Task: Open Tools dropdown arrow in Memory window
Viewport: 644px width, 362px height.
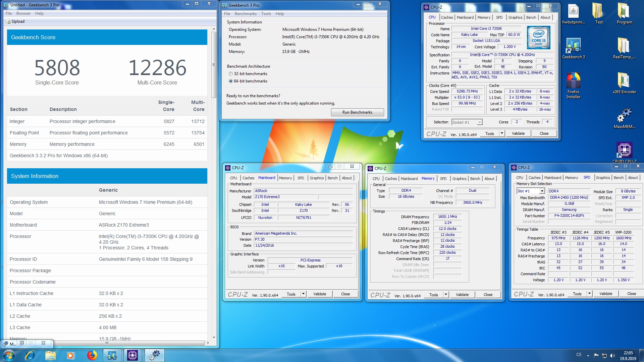Action: point(446,295)
